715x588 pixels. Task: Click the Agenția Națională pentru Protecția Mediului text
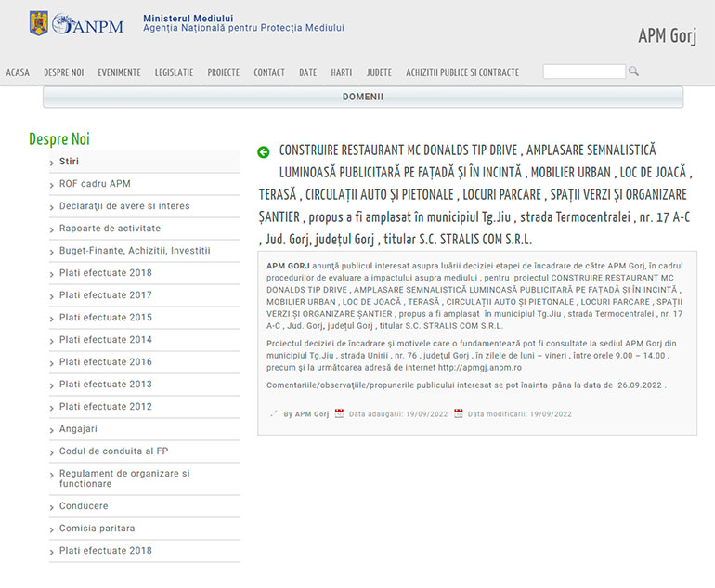click(243, 28)
